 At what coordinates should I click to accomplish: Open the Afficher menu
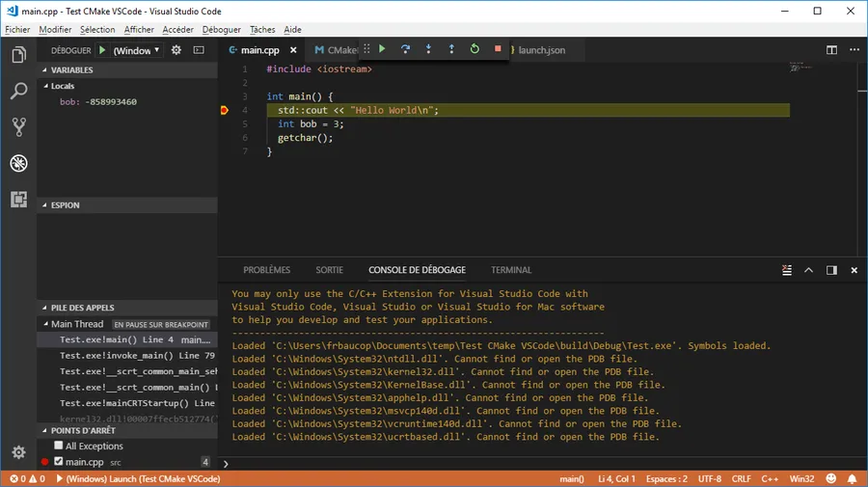click(139, 29)
